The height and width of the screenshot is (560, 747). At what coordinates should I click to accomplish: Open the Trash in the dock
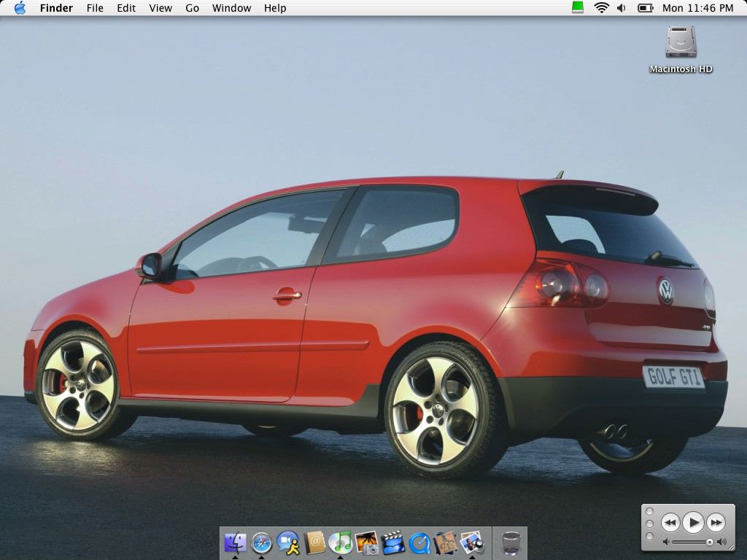(511, 542)
